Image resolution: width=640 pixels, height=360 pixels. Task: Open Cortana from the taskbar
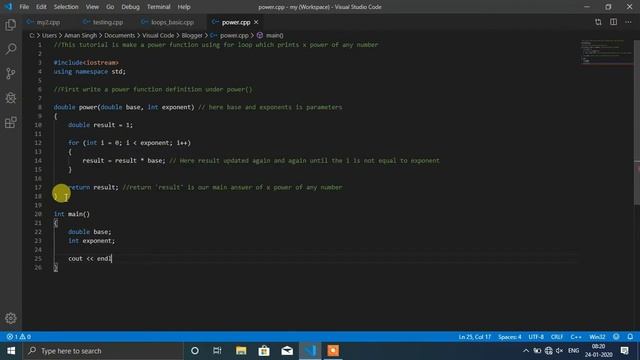195,351
